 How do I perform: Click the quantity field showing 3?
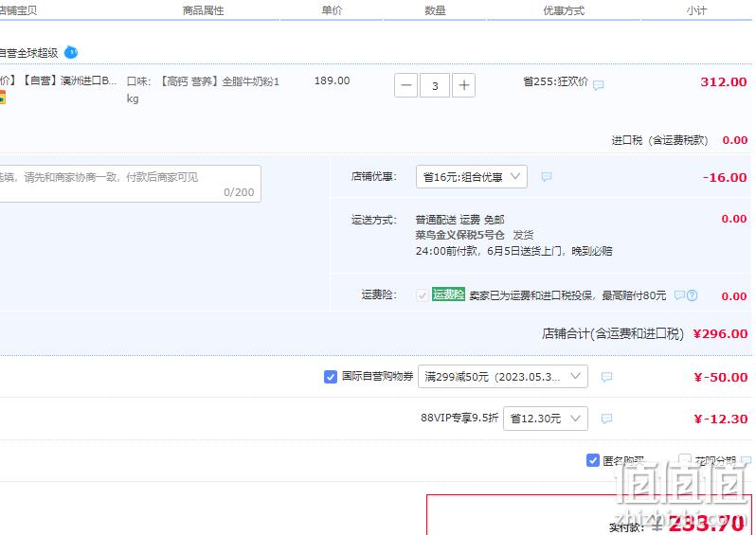pyautogui.click(x=435, y=85)
